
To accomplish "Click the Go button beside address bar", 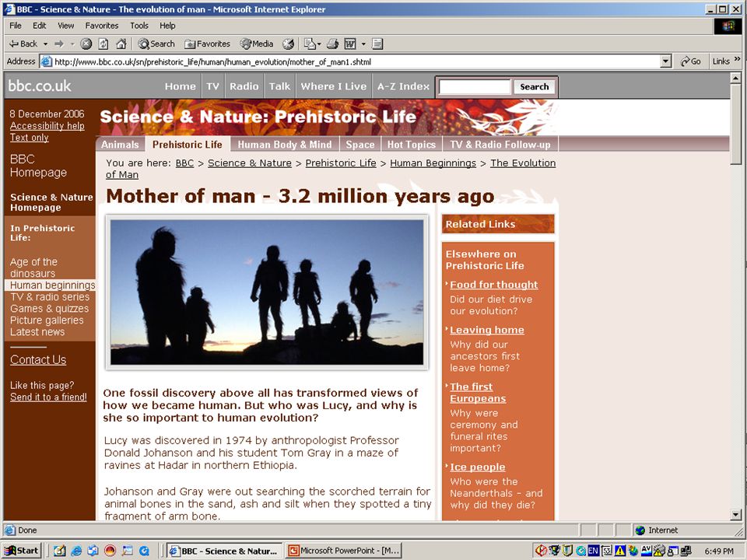I will coord(691,61).
